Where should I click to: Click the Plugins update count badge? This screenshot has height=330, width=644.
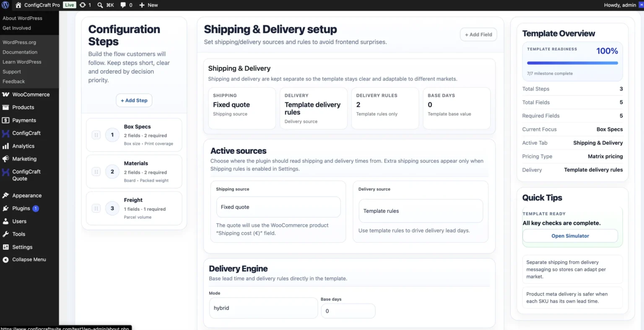[36, 209]
